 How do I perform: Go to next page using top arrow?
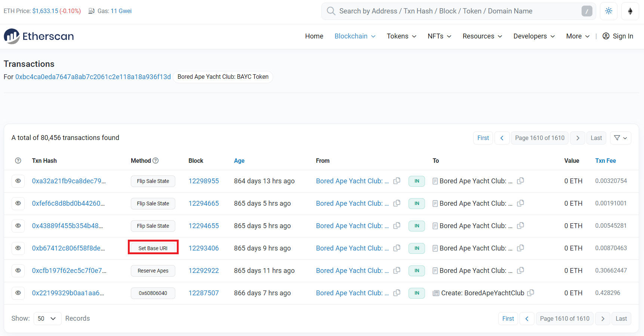[578, 138]
